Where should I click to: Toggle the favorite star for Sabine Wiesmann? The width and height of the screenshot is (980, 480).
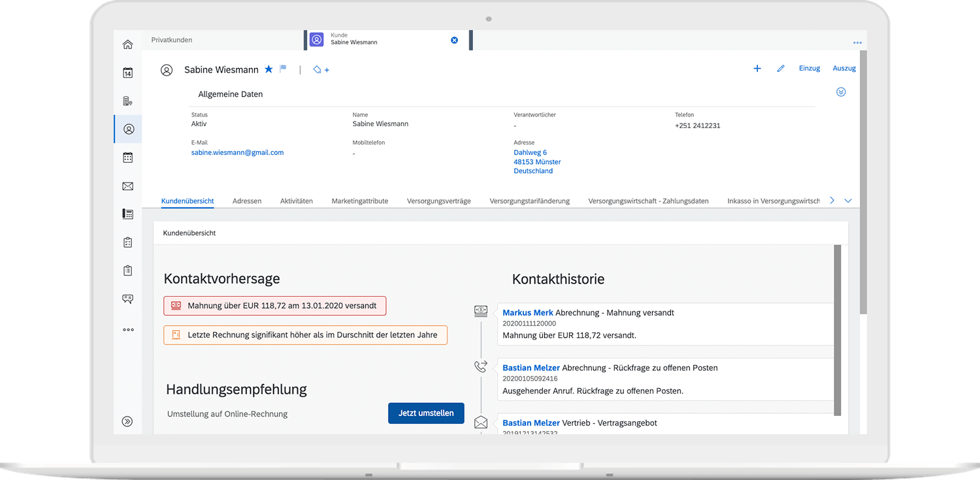pyautogui.click(x=269, y=69)
